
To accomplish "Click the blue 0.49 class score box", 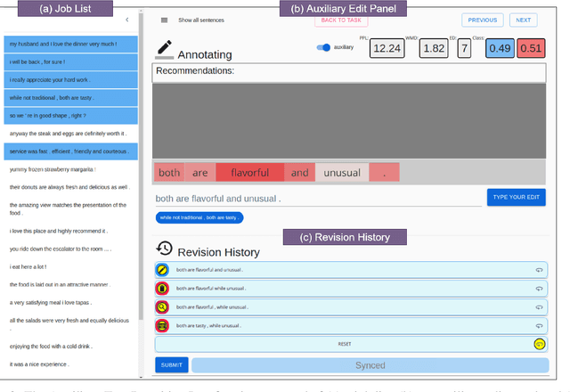I will [499, 49].
